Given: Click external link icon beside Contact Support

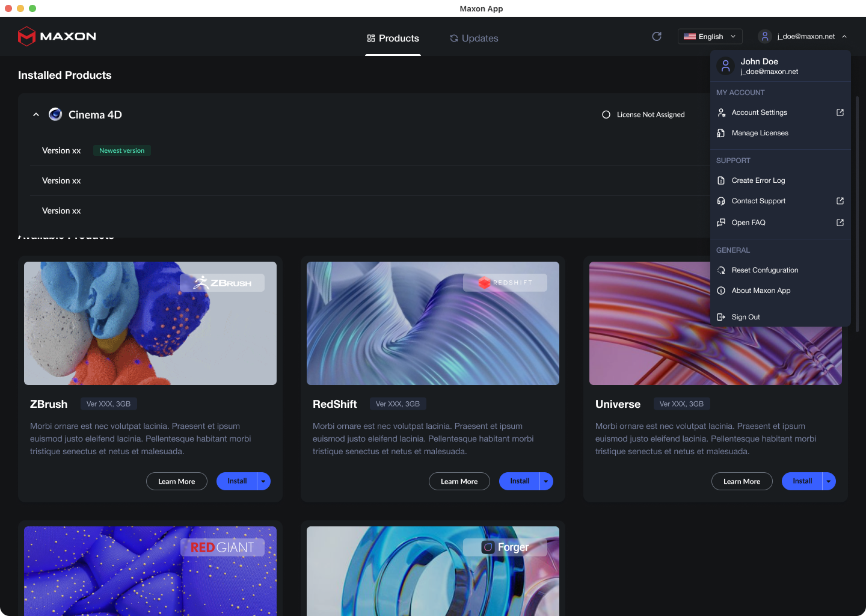Looking at the screenshot, I should pyautogui.click(x=840, y=201).
